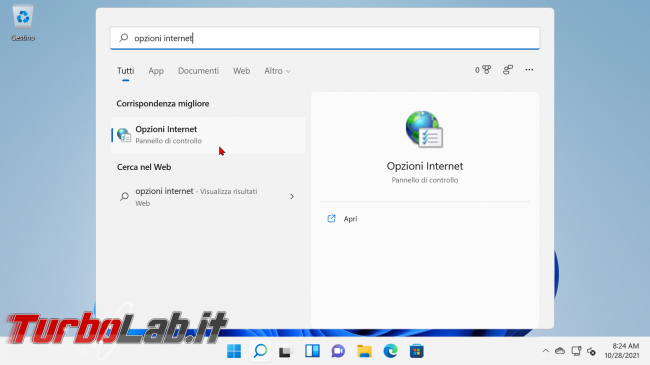
Task: Open the Recycle Bin desktop icon
Action: coord(23,23)
